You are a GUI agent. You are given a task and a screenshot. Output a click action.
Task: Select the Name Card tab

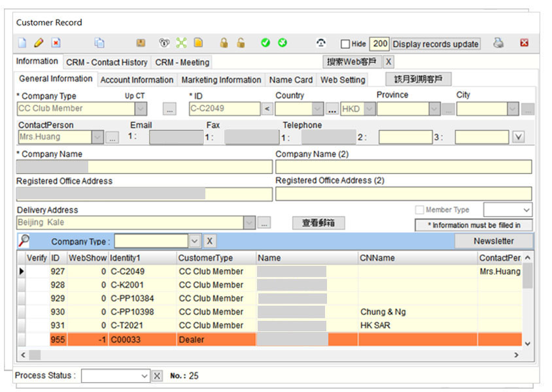click(x=291, y=80)
